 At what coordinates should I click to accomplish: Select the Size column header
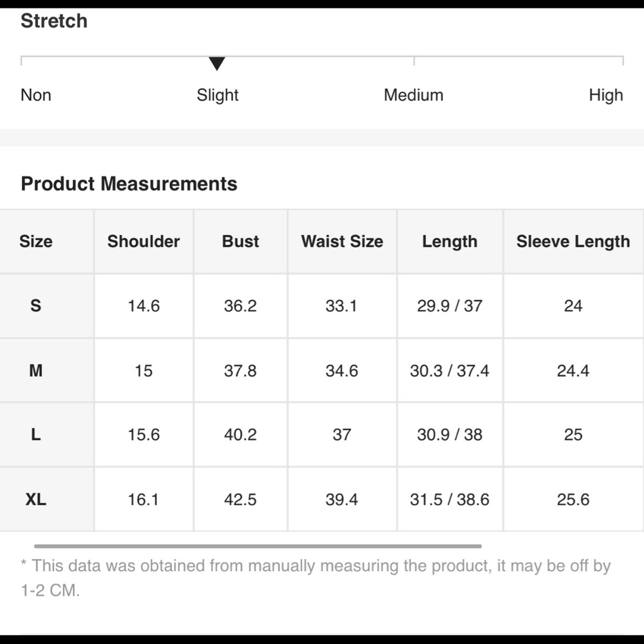pyautogui.click(x=35, y=241)
